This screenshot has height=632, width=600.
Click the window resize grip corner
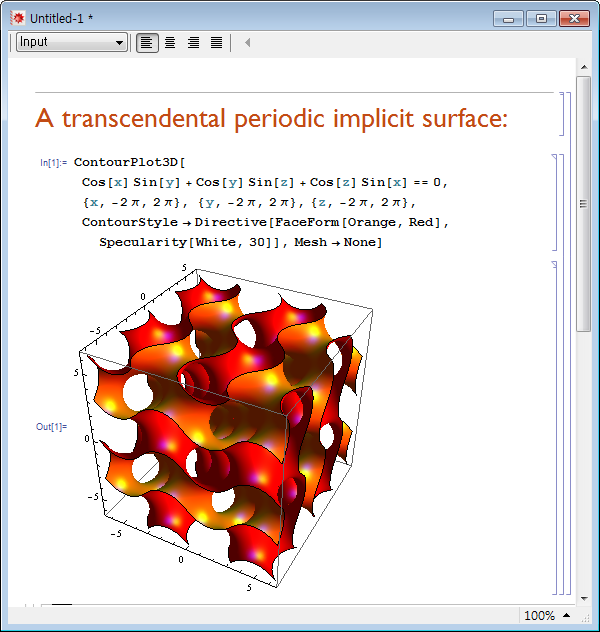585,617
